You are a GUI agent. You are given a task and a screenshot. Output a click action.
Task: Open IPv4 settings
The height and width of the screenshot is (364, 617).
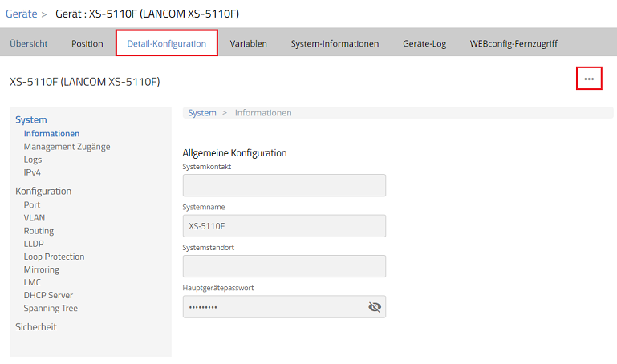[32, 172]
